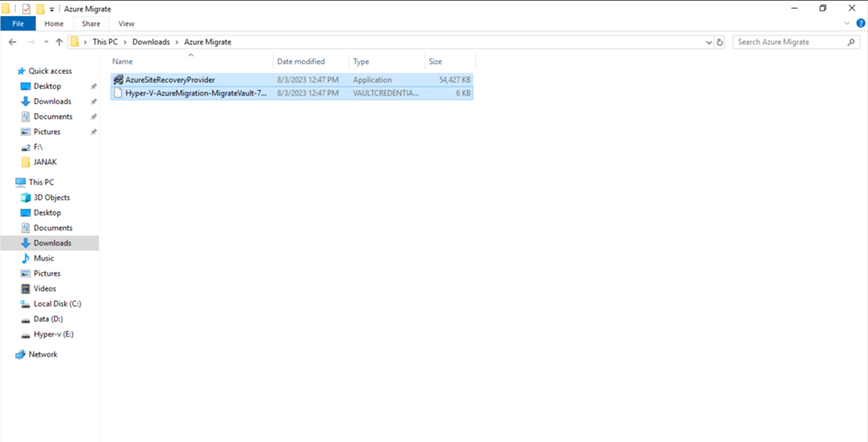This screenshot has width=868, height=442.
Task: Open the Hyper-v (E:) drive
Action: [x=53, y=334]
